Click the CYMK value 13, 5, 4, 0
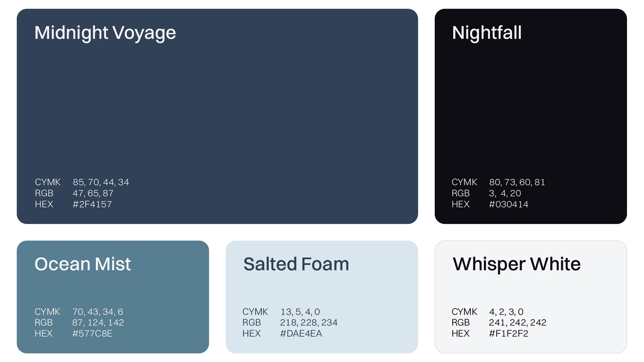The height and width of the screenshot is (362, 644). click(300, 312)
